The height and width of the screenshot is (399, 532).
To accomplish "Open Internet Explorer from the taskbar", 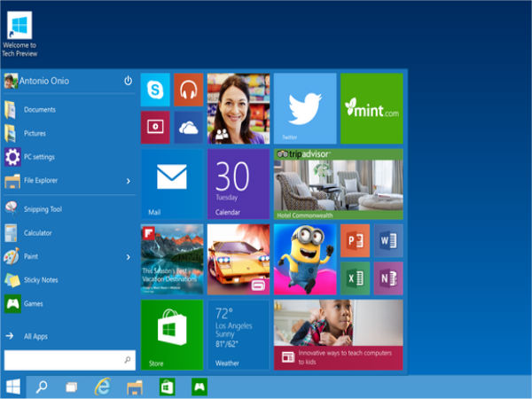I will [102, 387].
